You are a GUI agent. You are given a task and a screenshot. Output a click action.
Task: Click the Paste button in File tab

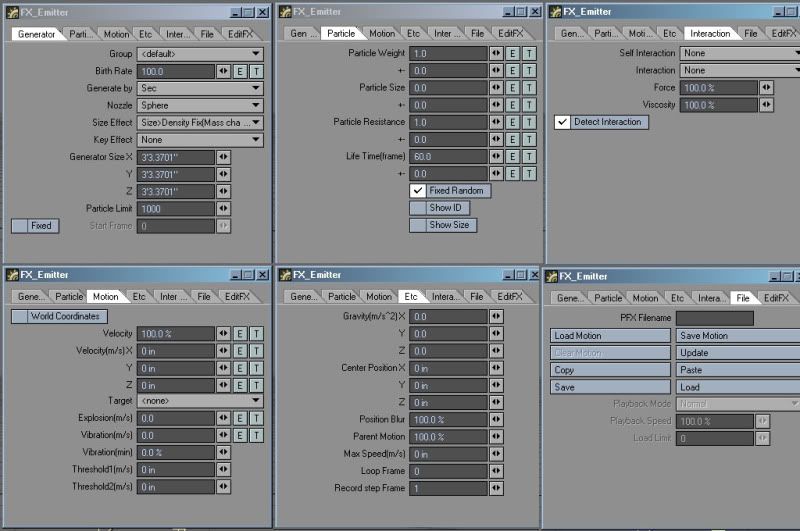[738, 370]
